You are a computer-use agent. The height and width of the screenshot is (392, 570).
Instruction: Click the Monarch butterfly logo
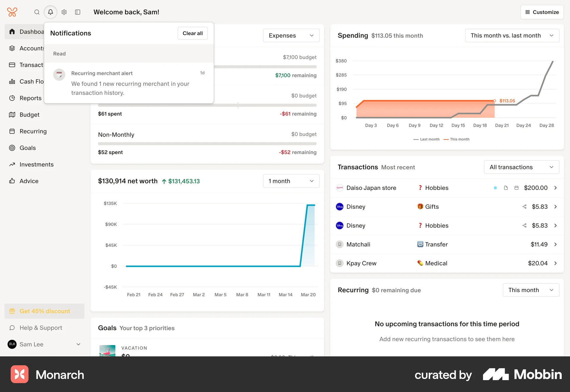coord(12,12)
